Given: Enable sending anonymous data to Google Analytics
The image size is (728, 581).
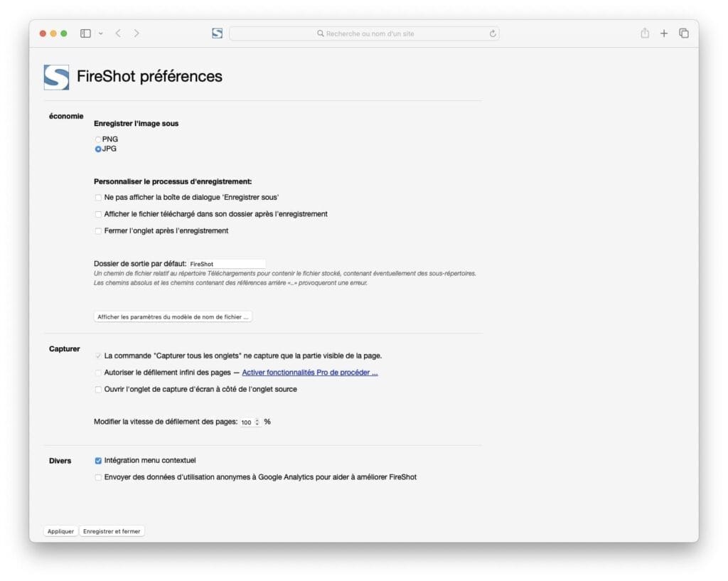Looking at the screenshot, I should tap(98, 476).
